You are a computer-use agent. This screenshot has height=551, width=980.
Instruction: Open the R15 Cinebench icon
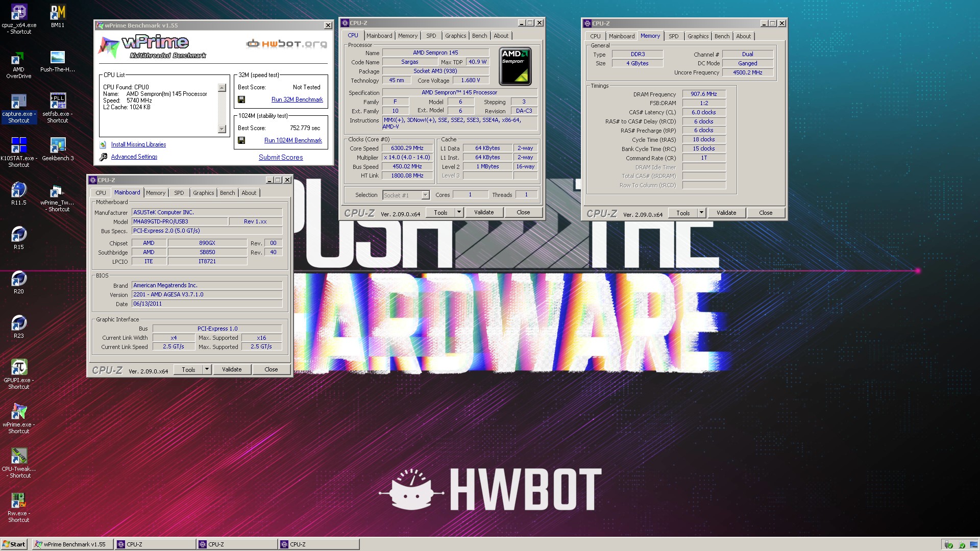tap(19, 235)
